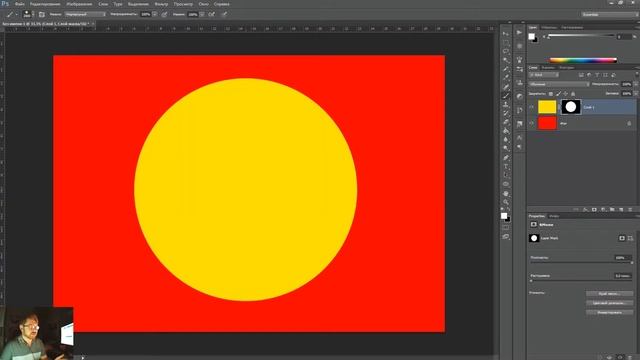640x360 pixels.
Task: Select the Zoom tool
Action: click(506, 202)
